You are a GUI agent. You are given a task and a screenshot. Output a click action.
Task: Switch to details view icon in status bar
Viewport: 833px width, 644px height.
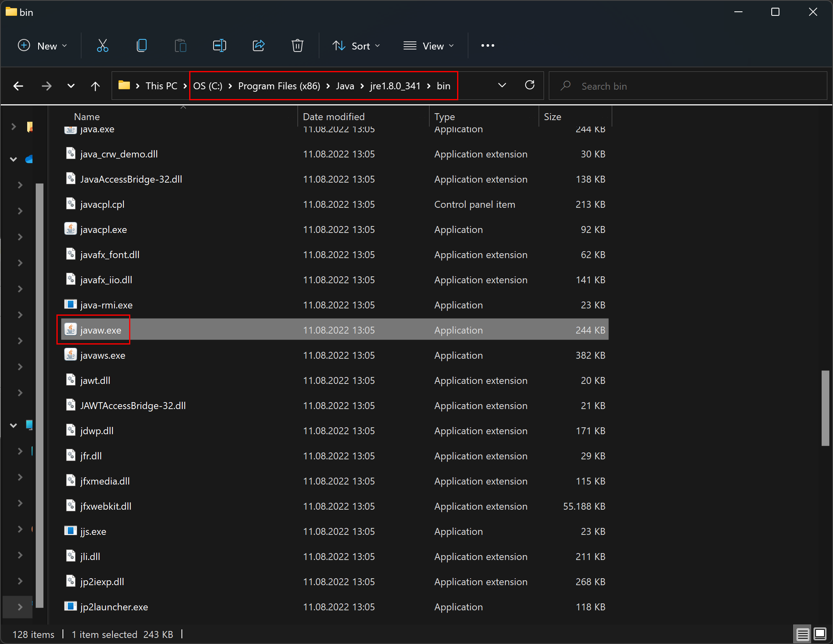tap(803, 634)
